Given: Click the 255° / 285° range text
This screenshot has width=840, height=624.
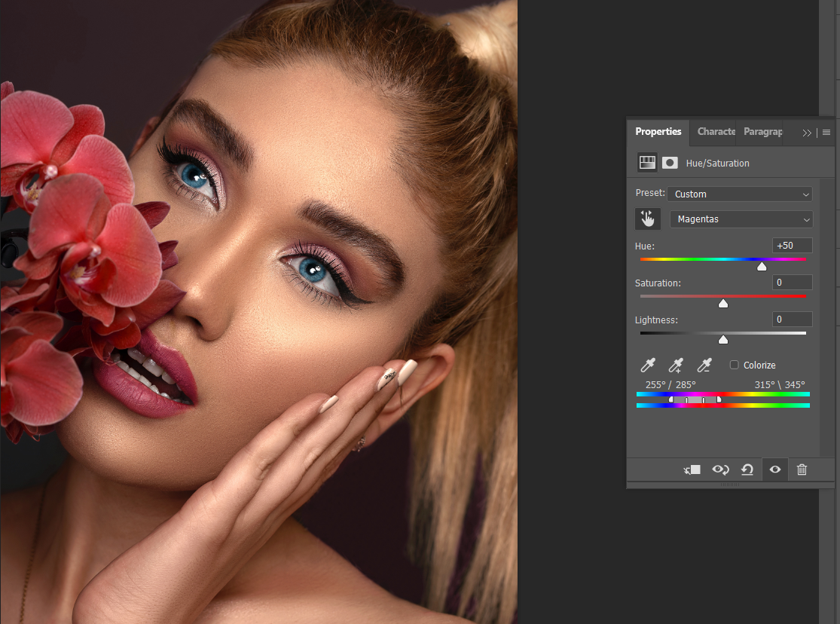Looking at the screenshot, I should coord(670,385).
